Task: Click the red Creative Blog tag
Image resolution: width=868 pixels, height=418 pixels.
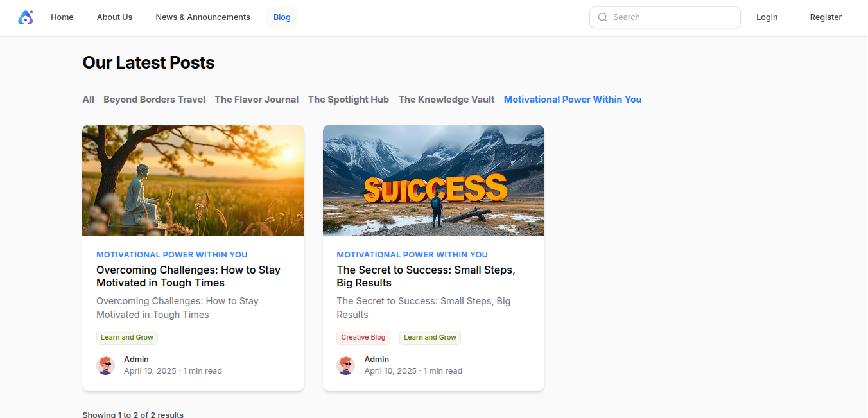Action: point(363,337)
